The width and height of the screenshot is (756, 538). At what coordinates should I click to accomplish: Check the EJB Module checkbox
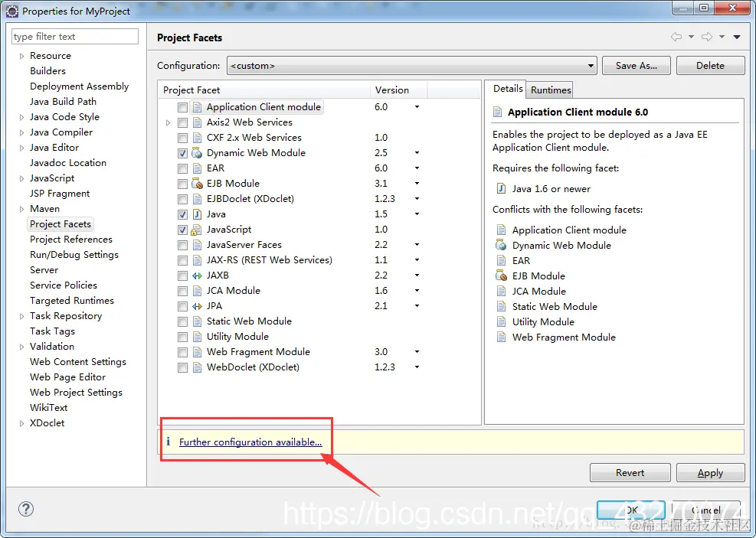tap(182, 184)
